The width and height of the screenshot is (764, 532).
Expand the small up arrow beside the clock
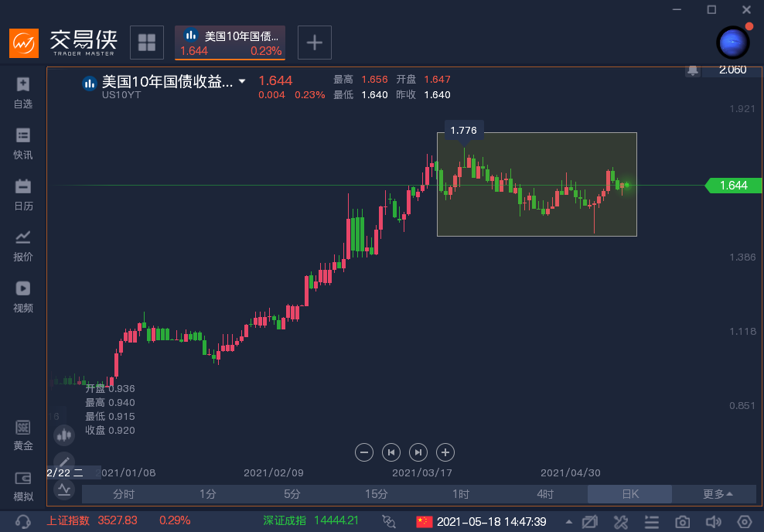pos(569,522)
